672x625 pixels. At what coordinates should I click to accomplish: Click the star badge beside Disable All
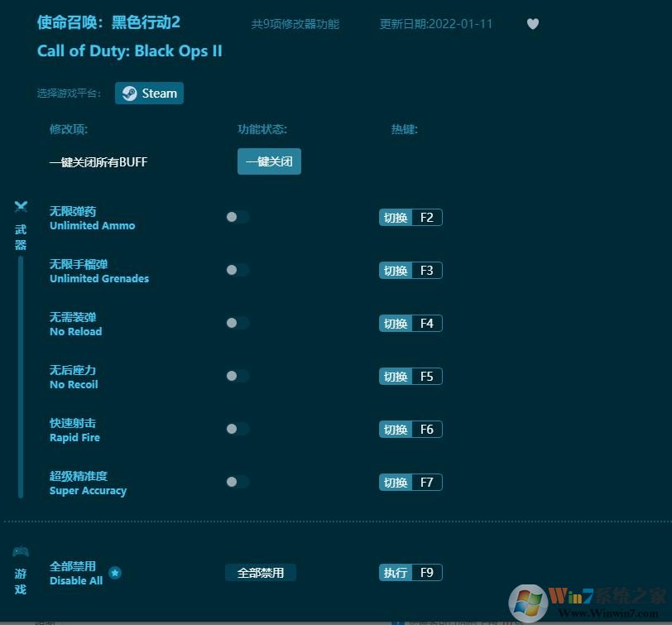[x=115, y=572]
